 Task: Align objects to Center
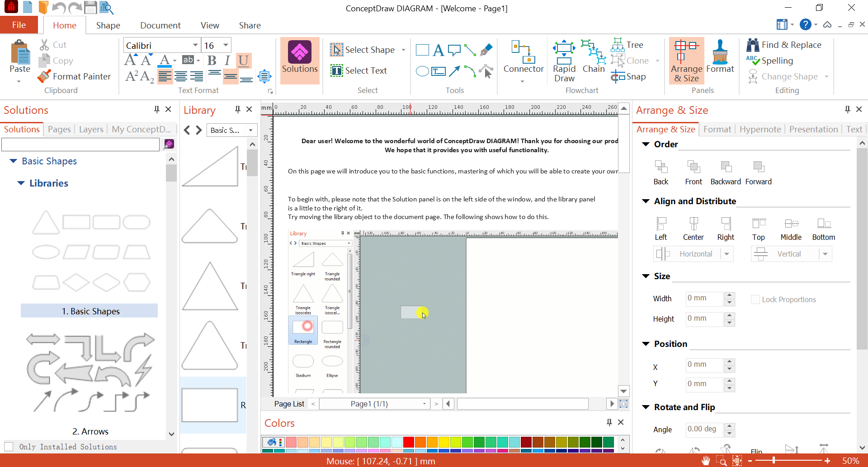(693, 229)
